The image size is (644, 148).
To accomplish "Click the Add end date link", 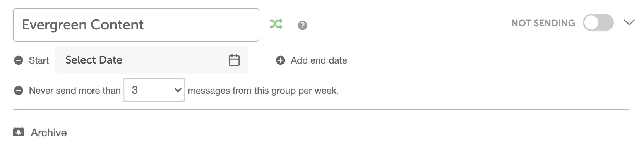I will pyautogui.click(x=319, y=60).
